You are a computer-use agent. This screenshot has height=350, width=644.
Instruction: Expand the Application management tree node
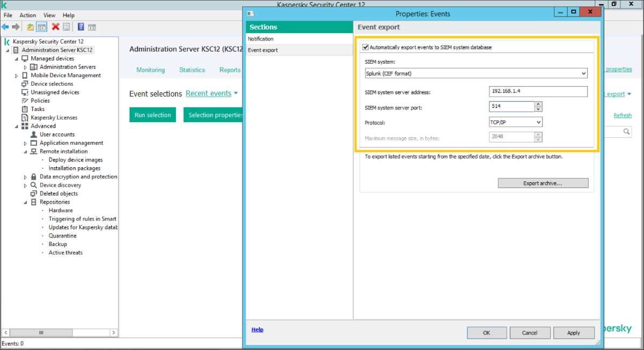click(25, 143)
